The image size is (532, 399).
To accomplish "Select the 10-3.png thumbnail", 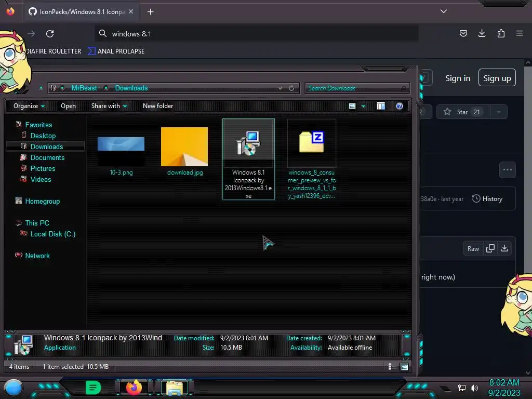I will (x=121, y=151).
